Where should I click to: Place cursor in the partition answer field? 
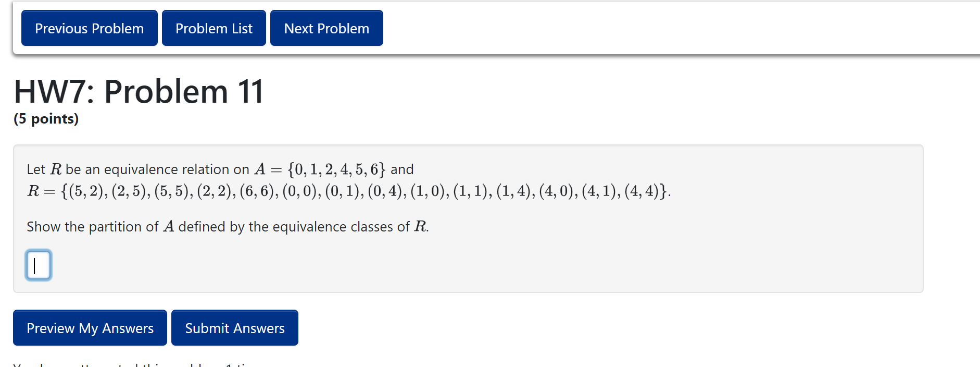[38, 265]
